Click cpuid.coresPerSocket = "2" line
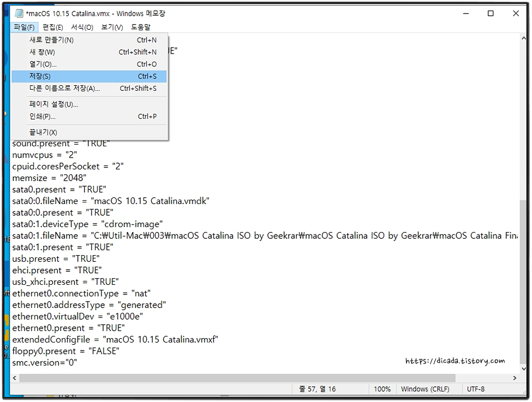The image size is (532, 402). click(x=68, y=167)
